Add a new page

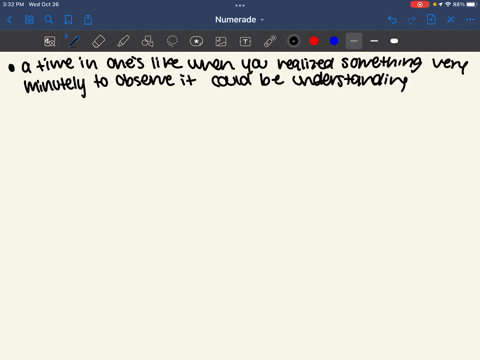(431, 20)
